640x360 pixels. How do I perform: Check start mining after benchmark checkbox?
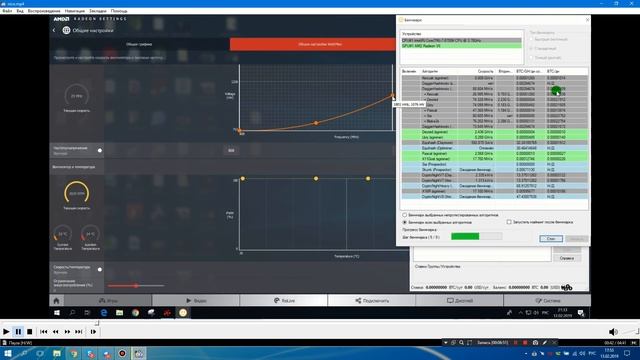pos(509,222)
